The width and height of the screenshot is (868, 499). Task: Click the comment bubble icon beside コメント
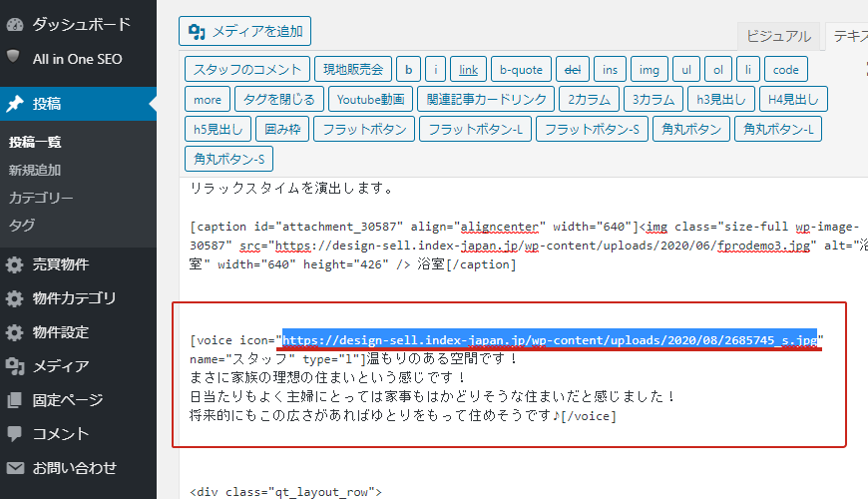[x=15, y=434]
